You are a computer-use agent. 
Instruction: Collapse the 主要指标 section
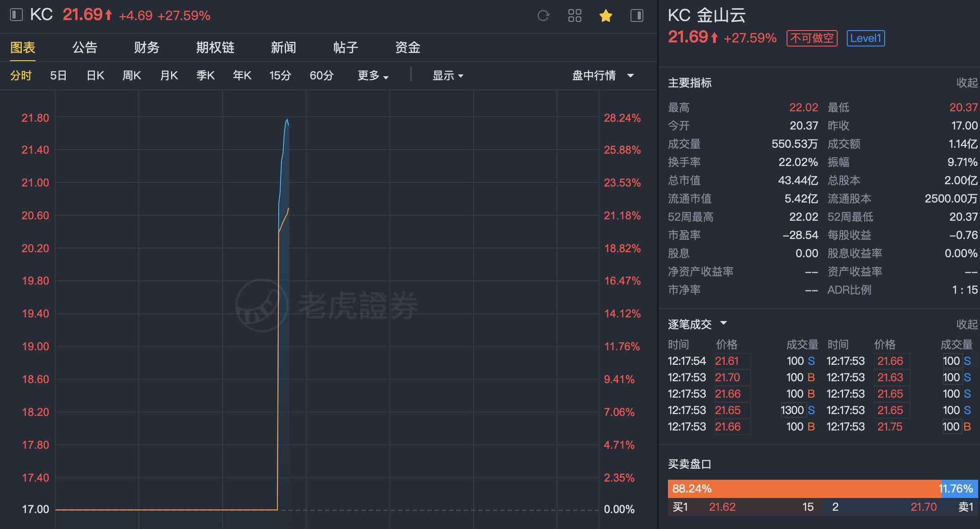pos(967,83)
